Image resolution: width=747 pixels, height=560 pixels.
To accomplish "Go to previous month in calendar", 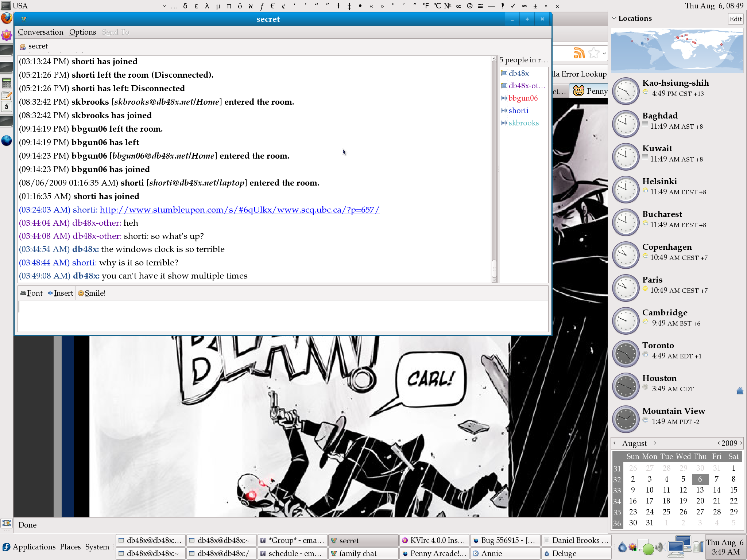I will pos(615,443).
